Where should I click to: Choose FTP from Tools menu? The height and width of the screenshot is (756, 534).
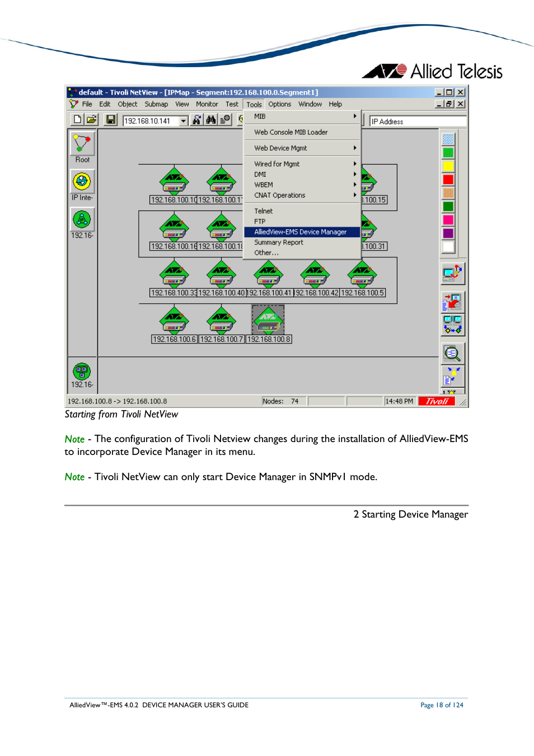click(302, 222)
